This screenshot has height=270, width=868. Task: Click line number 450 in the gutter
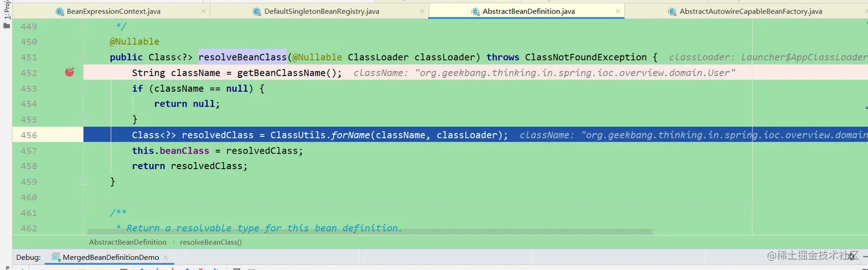coord(29,42)
